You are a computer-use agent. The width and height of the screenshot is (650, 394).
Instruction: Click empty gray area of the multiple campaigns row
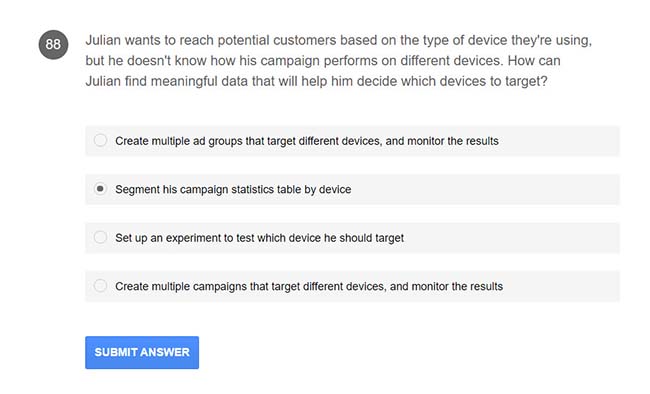(562, 287)
